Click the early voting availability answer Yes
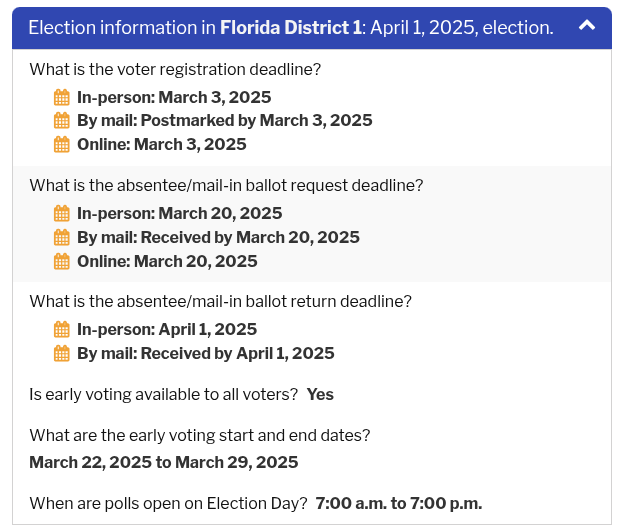Screen dimensions: 625x532 320,395
